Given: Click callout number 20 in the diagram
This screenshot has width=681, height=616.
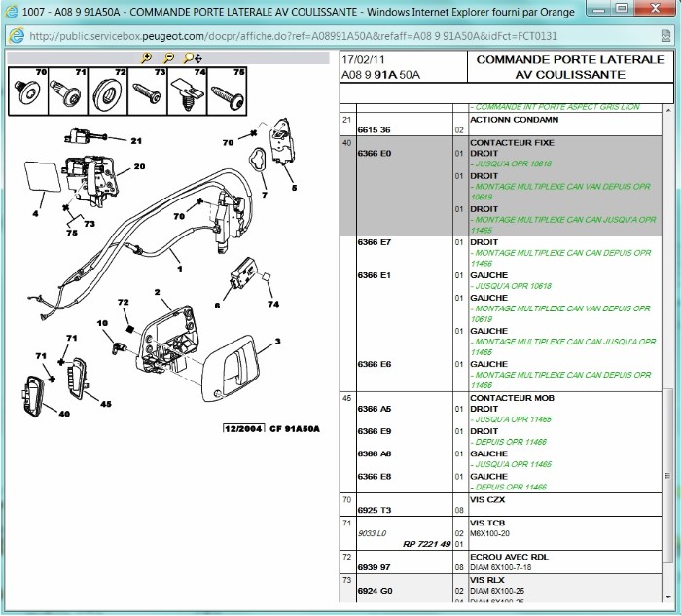Looking at the screenshot, I should click(139, 166).
